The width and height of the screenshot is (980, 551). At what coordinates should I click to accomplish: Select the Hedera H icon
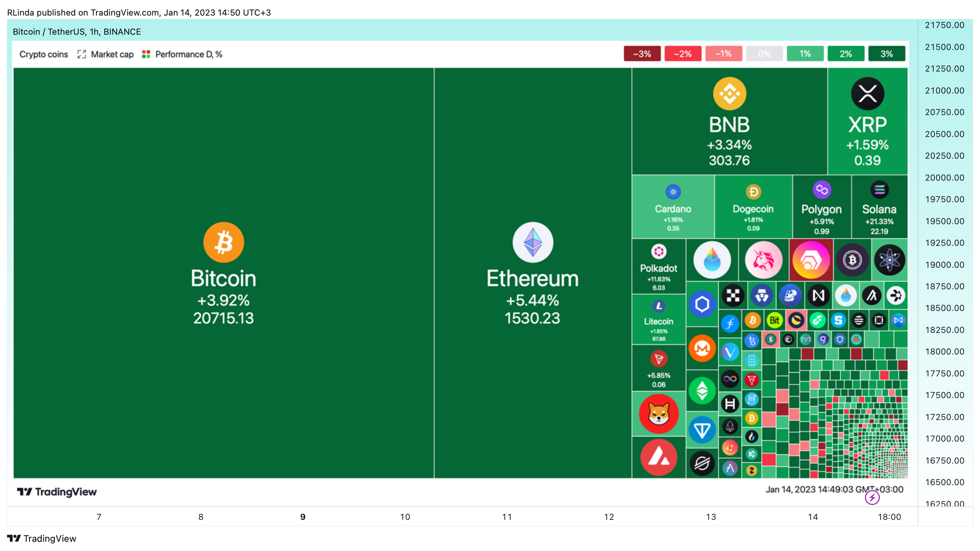coord(730,404)
